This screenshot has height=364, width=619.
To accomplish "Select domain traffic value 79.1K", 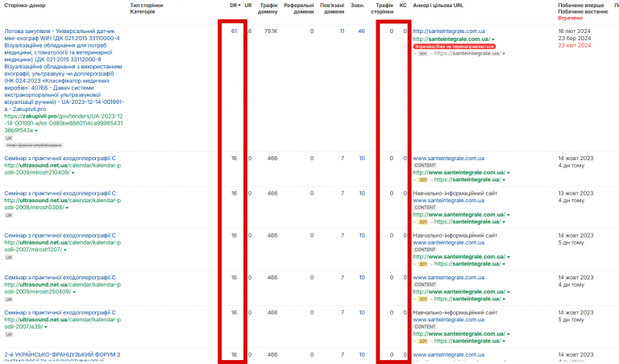I will tap(271, 31).
